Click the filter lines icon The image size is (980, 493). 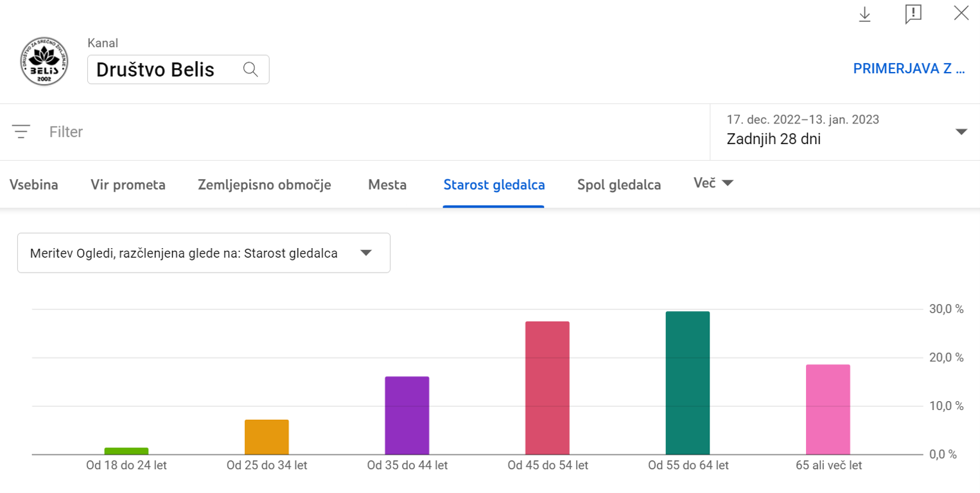(x=22, y=132)
